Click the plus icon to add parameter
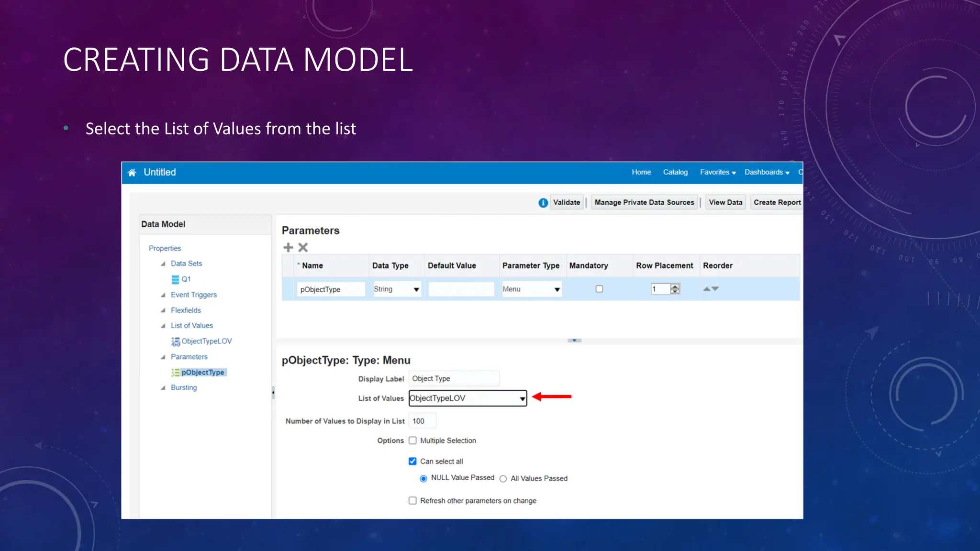The width and height of the screenshot is (980, 551). pos(288,247)
